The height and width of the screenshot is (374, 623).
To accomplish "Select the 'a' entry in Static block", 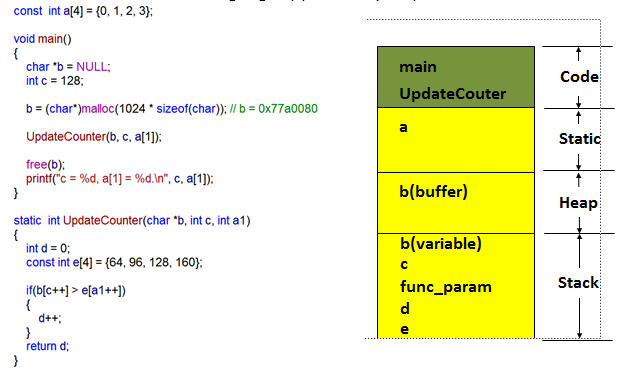I will click(403, 127).
